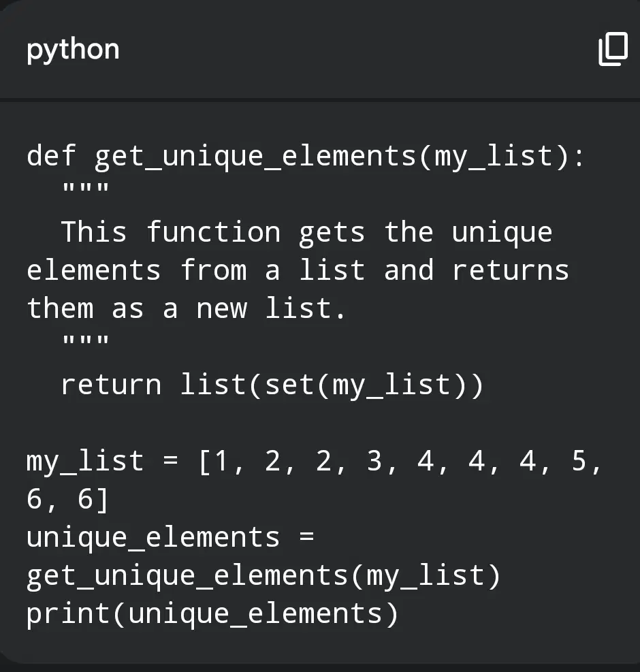Click the docstring text 'new list.'

272,308
